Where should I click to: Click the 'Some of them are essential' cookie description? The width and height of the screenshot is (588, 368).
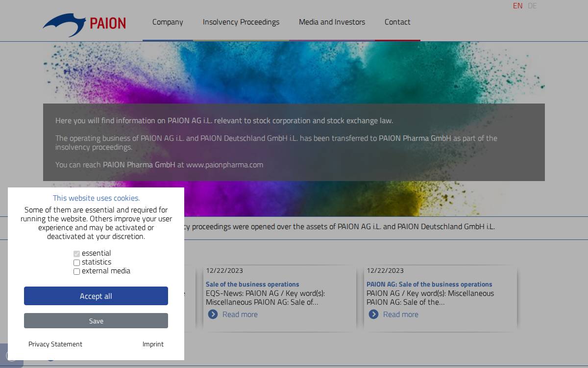[x=96, y=223]
